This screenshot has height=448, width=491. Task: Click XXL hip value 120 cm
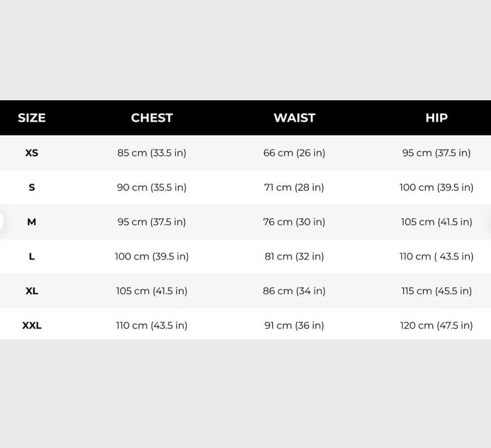[x=437, y=326]
